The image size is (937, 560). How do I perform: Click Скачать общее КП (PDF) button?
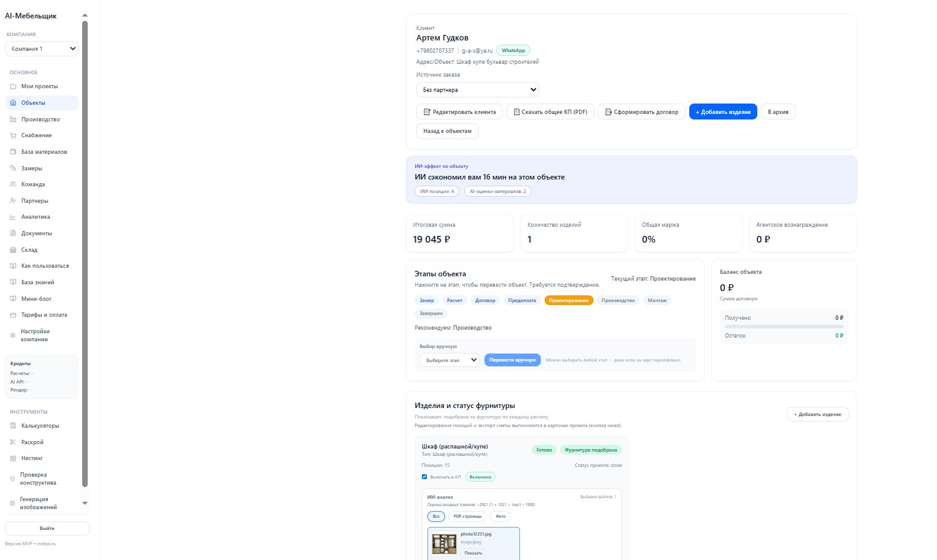point(550,112)
